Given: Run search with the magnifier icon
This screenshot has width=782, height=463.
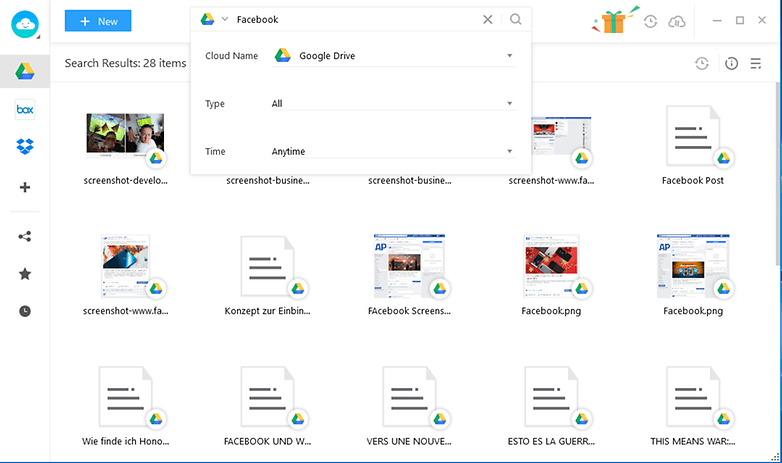Looking at the screenshot, I should pos(516,19).
